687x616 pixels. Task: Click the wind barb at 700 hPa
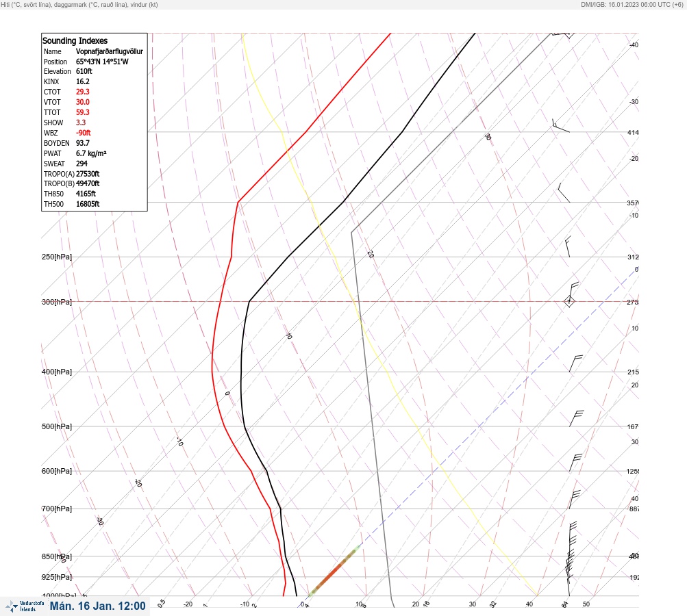(x=575, y=500)
